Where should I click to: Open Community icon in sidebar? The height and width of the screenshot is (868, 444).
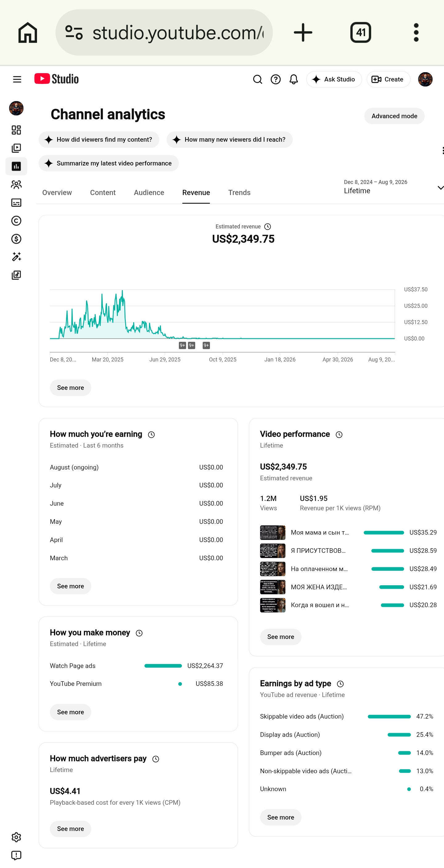16,184
